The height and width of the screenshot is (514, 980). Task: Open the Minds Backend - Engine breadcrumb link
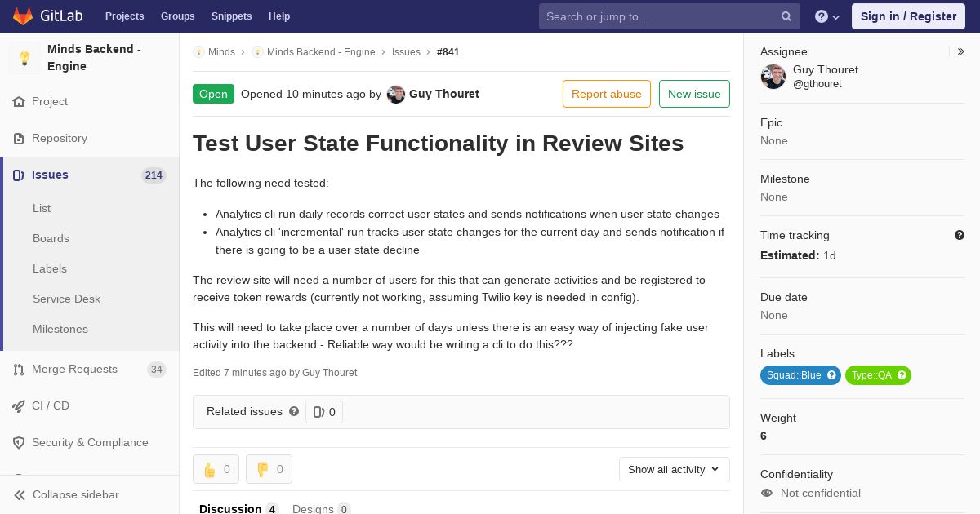click(x=321, y=52)
